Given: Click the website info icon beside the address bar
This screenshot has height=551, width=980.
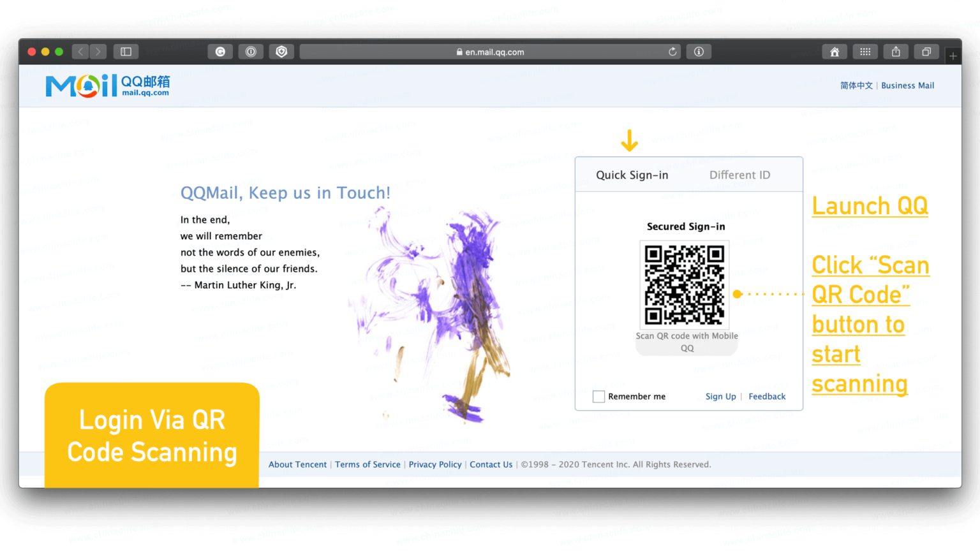Looking at the screenshot, I should coord(698,52).
